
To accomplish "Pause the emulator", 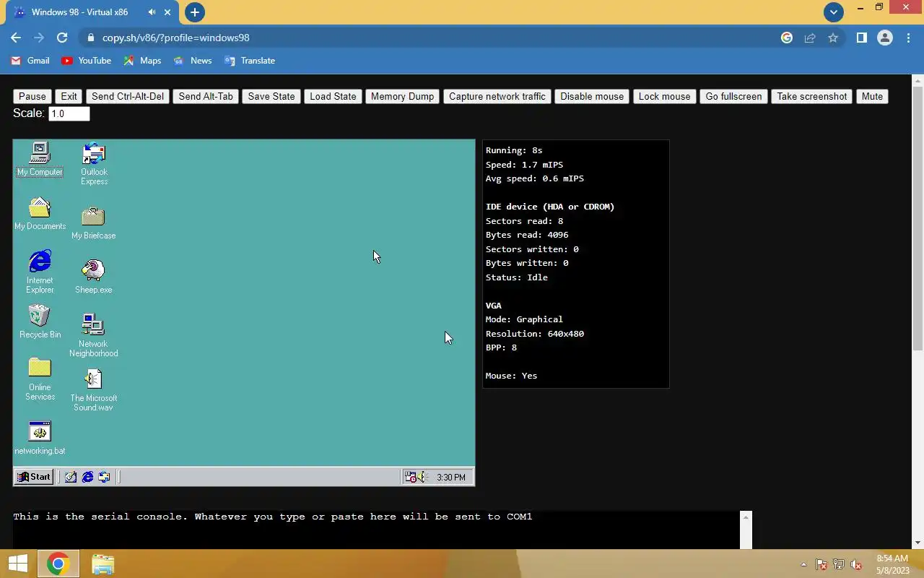I will [32, 96].
